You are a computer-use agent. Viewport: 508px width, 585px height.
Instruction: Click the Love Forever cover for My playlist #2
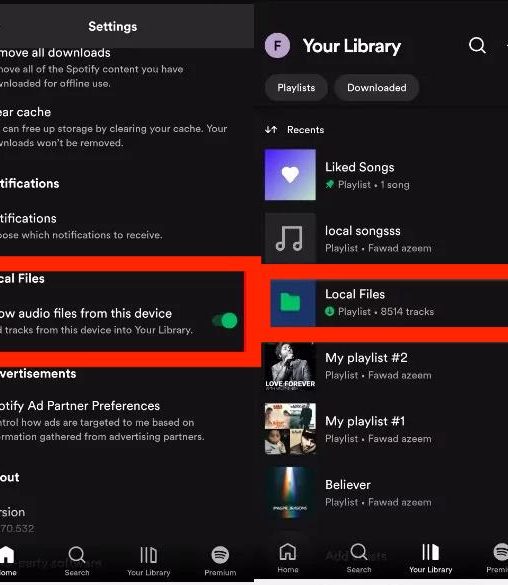(290, 366)
